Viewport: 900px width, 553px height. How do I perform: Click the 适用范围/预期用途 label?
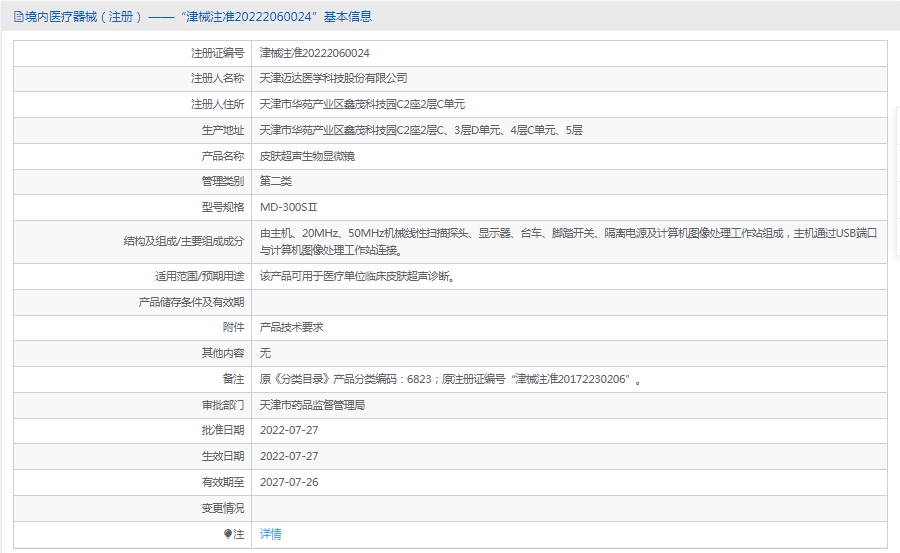pos(200,276)
